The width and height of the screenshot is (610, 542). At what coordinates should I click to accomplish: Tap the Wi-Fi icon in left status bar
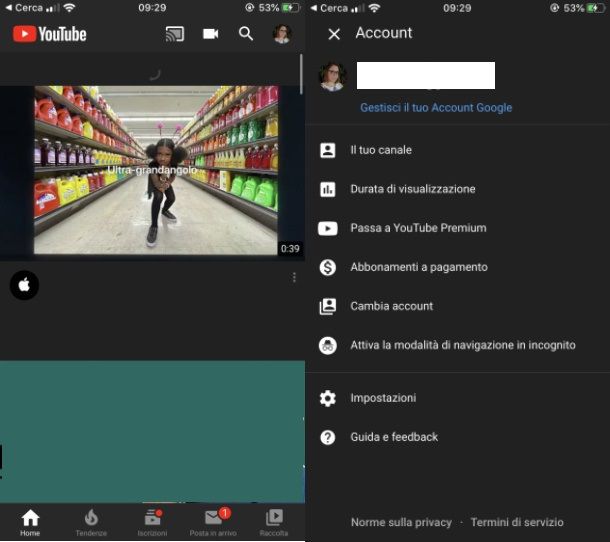click(x=69, y=7)
